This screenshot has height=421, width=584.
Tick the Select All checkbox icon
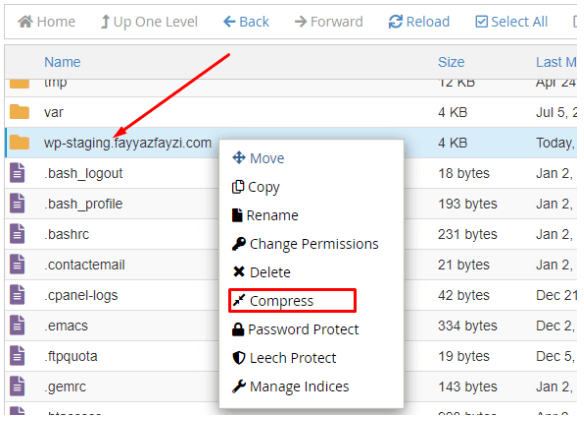click(x=481, y=22)
